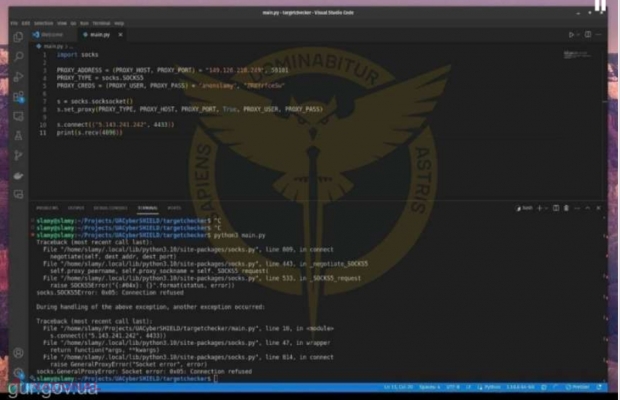Switch to the Ports panel tab
The width and height of the screenshot is (620, 400).
(174, 208)
